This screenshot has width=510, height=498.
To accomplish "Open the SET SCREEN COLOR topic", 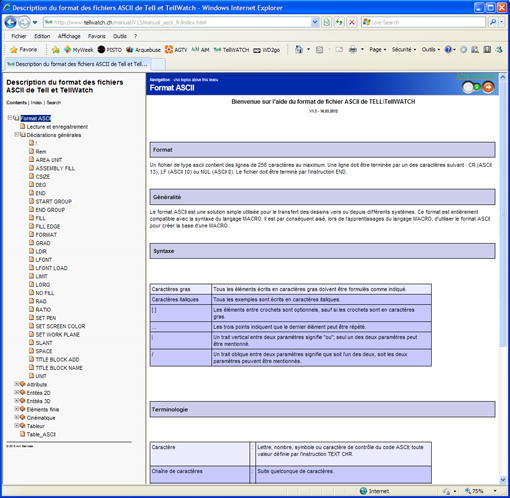I will click(60, 326).
